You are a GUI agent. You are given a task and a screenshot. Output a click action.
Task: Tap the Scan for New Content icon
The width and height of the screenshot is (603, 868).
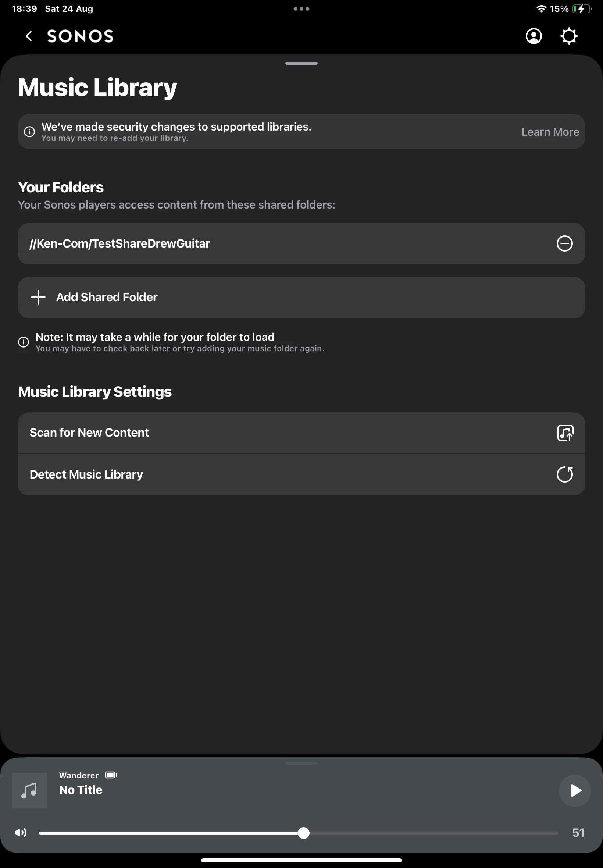(x=565, y=433)
